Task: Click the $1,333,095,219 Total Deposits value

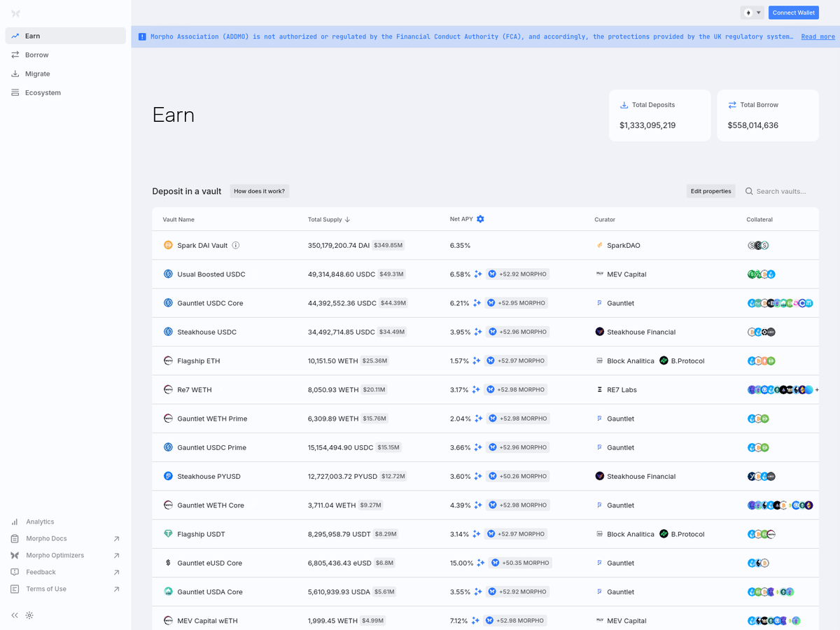Action: pyautogui.click(x=647, y=125)
